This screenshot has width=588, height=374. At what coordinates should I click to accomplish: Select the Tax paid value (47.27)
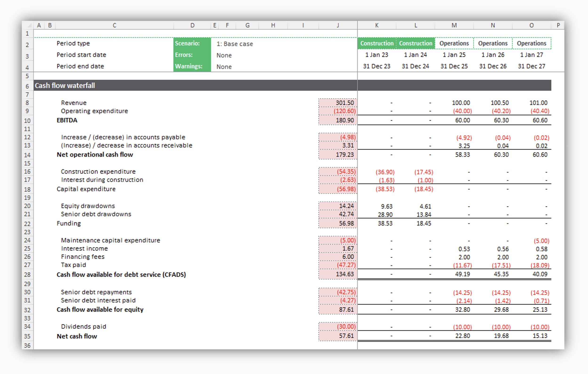tap(338, 265)
